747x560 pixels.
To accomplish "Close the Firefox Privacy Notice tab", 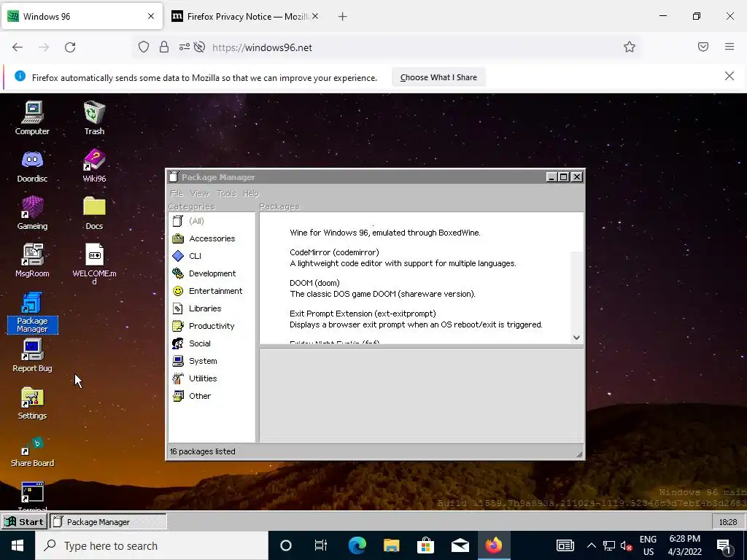I will coord(315,16).
